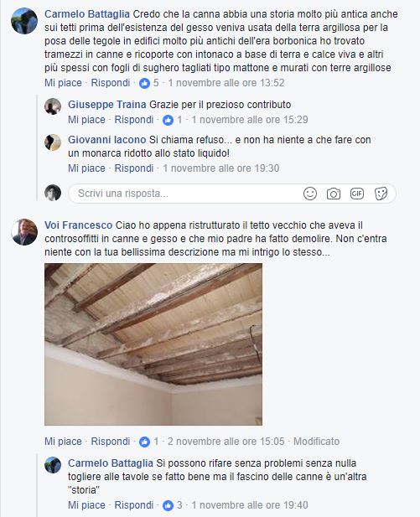The image size is (420, 517).
Task: Show edit history via Modificato
Action: click(x=316, y=441)
